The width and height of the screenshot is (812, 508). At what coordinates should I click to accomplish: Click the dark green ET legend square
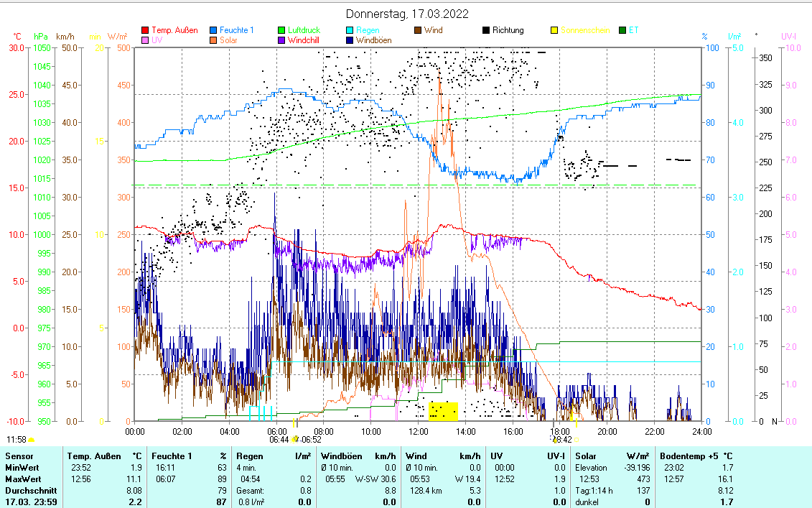pyautogui.click(x=622, y=30)
